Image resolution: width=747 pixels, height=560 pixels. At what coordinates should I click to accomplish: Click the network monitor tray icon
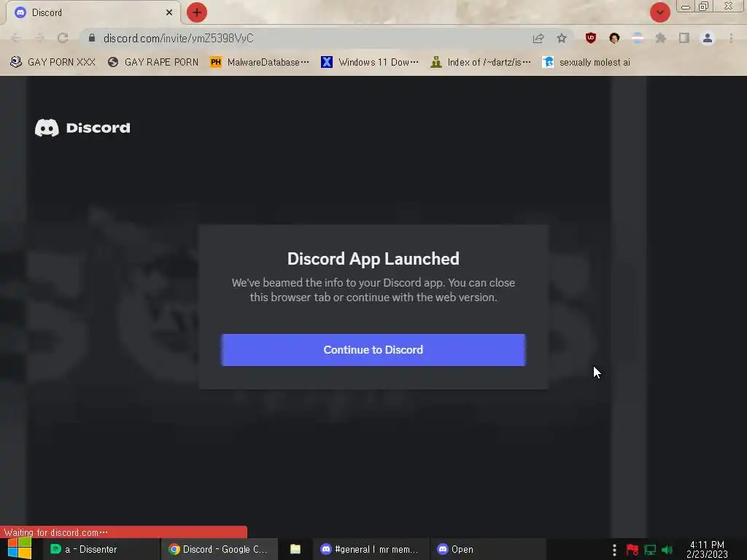[650, 550]
